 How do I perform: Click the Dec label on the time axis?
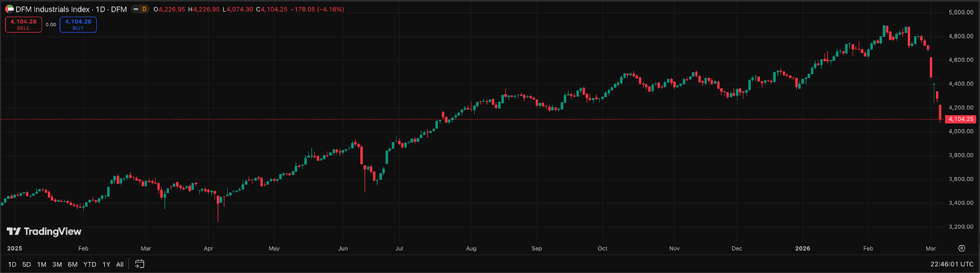point(737,249)
